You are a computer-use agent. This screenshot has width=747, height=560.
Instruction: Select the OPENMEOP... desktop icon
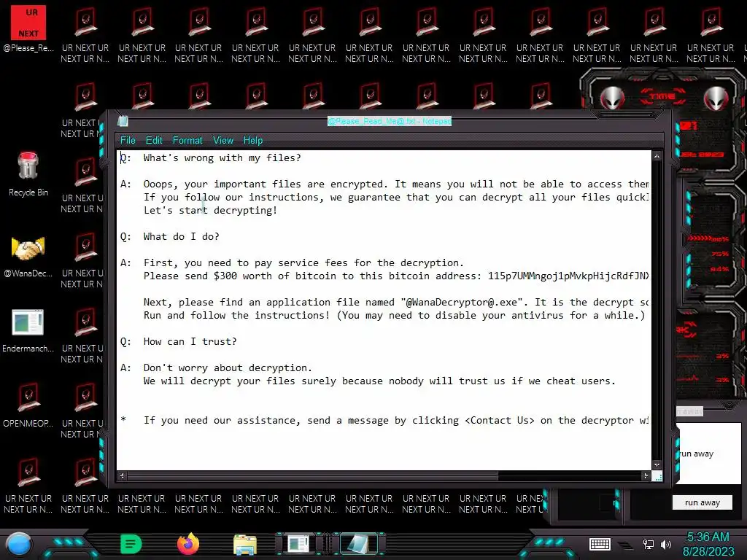coord(28,405)
